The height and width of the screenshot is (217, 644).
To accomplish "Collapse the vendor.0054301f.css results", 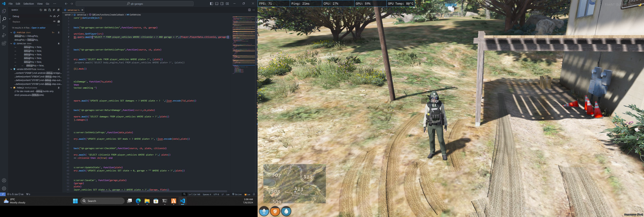I will (11, 69).
